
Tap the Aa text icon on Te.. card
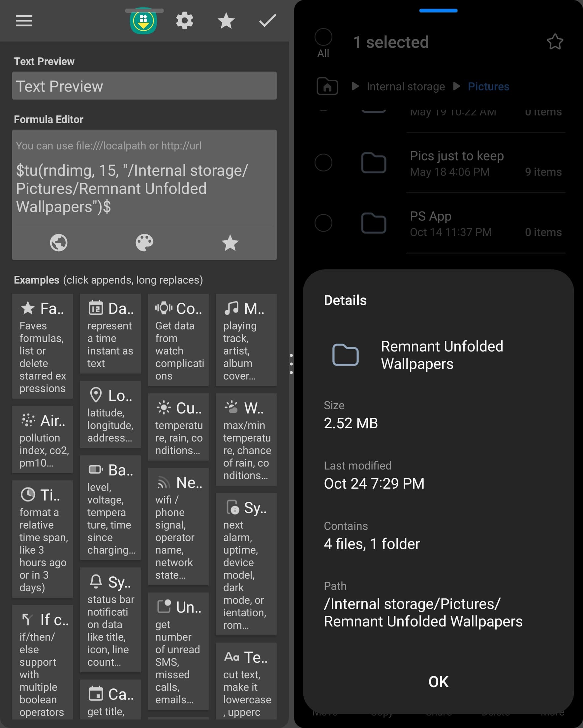tap(232, 657)
